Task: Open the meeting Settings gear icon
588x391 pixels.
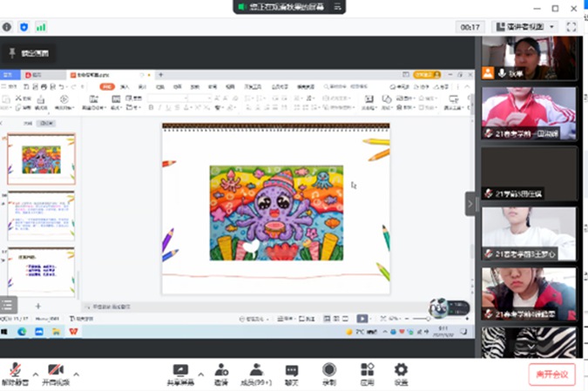Action: click(x=401, y=370)
